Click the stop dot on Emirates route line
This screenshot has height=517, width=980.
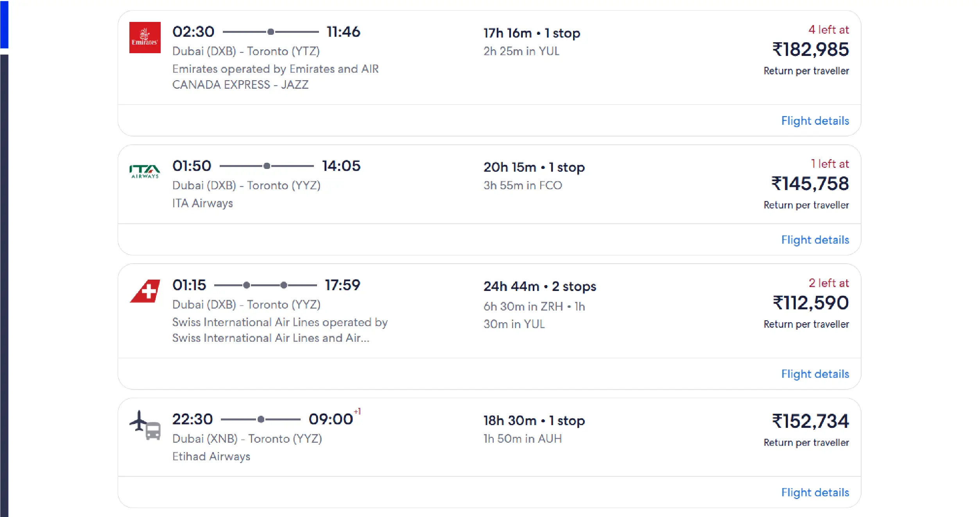(x=271, y=32)
